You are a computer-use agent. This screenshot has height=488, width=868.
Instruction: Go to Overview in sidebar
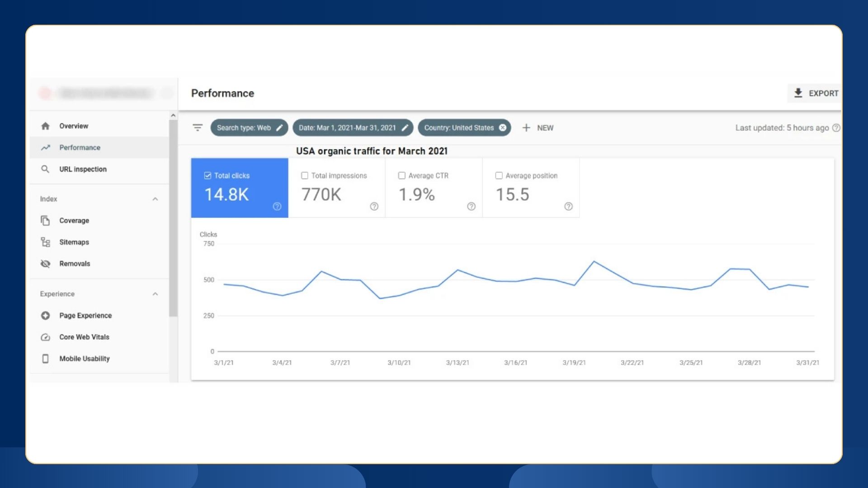click(99, 126)
